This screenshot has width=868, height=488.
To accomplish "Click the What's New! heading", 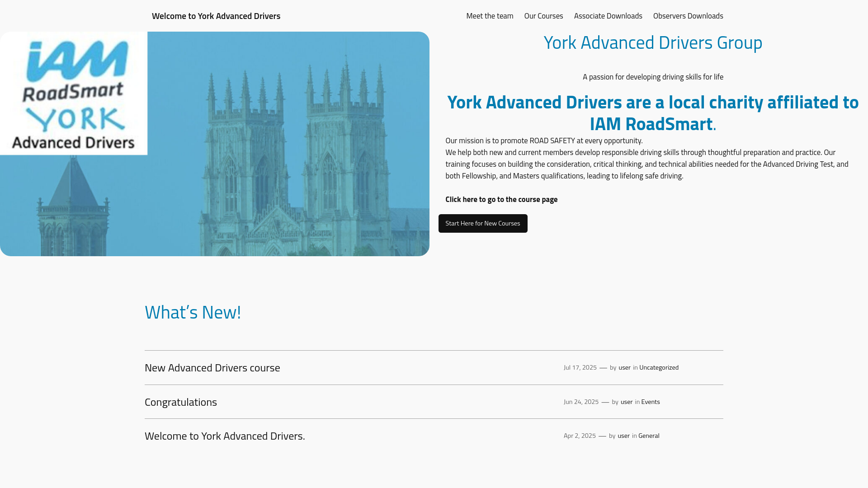I will coord(193,312).
